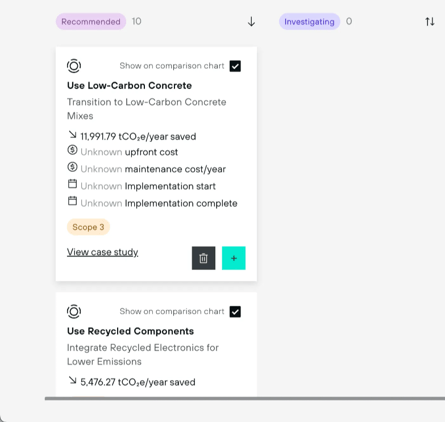The height and width of the screenshot is (422, 445).
Task: Delete the Use Low-Carbon Concrete card
Action: [x=203, y=258]
